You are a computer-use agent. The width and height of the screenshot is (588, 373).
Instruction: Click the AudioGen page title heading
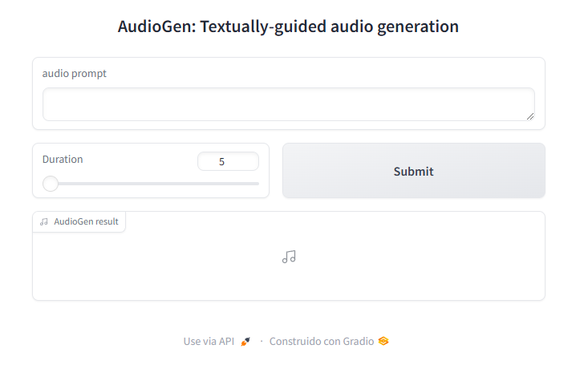click(288, 26)
